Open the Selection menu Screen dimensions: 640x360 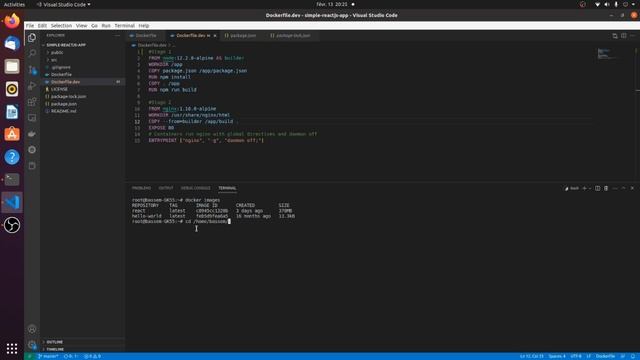pos(61,25)
